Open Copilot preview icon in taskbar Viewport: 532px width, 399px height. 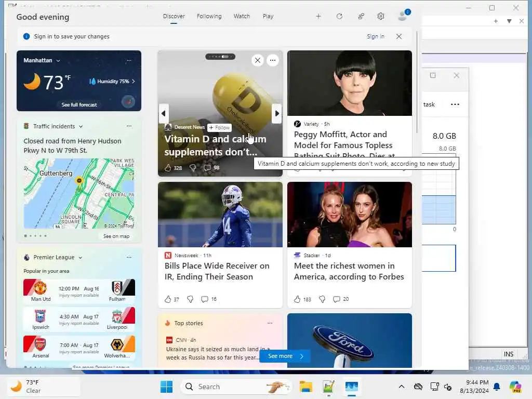pyautogui.click(x=515, y=387)
